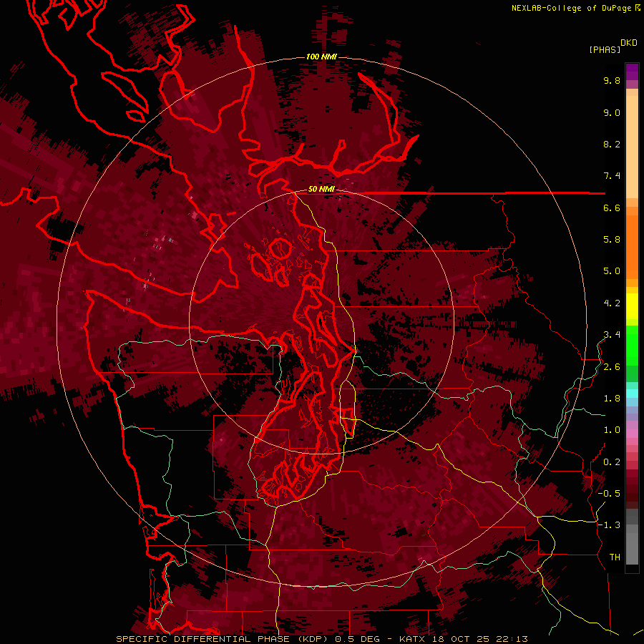The height and width of the screenshot is (644, 644).
Task: Click the [PHAS] legend label
Action: coord(605,49)
